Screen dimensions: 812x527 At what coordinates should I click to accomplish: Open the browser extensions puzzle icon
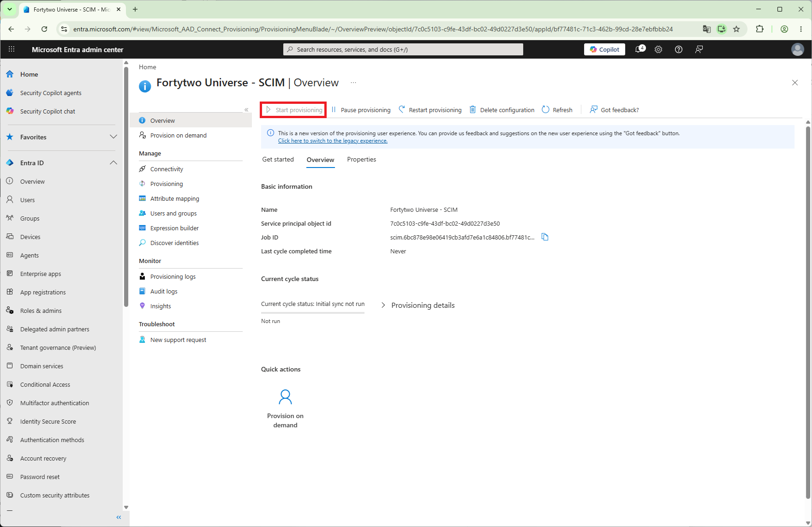[759, 29]
